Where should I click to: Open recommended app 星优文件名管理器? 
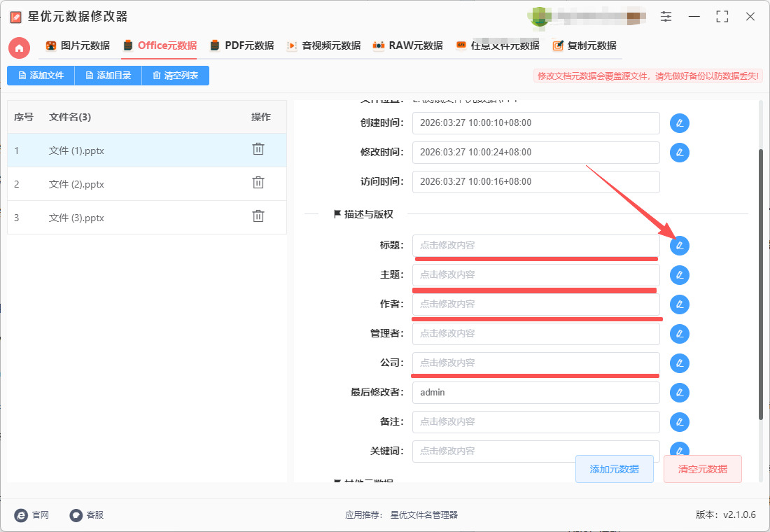423,514
